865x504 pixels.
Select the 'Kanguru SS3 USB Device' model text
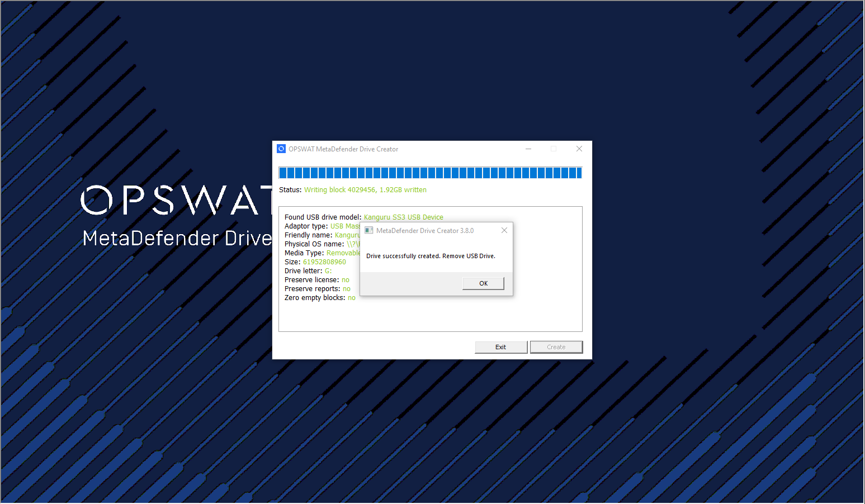pos(404,217)
